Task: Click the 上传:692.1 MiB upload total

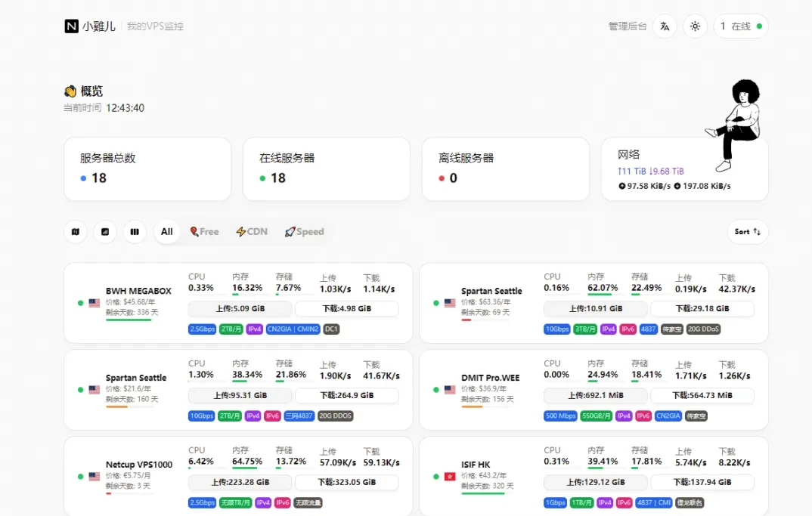Action: (596, 395)
